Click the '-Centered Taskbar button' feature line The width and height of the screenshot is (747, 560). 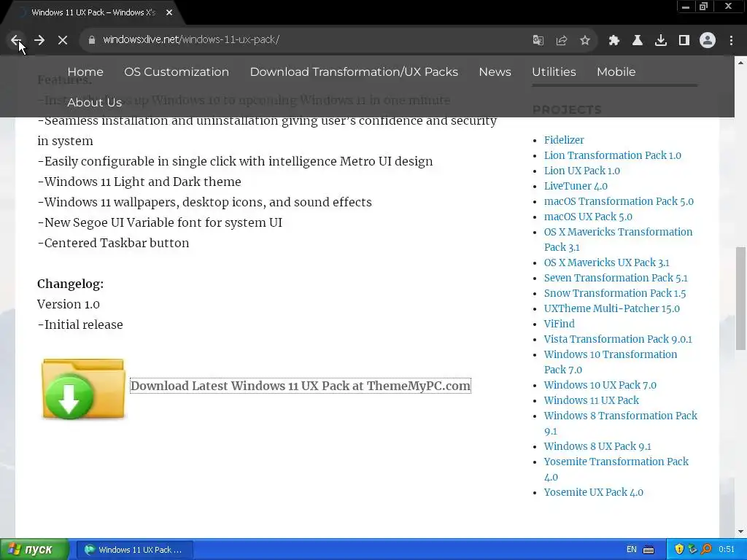pyautogui.click(x=113, y=243)
